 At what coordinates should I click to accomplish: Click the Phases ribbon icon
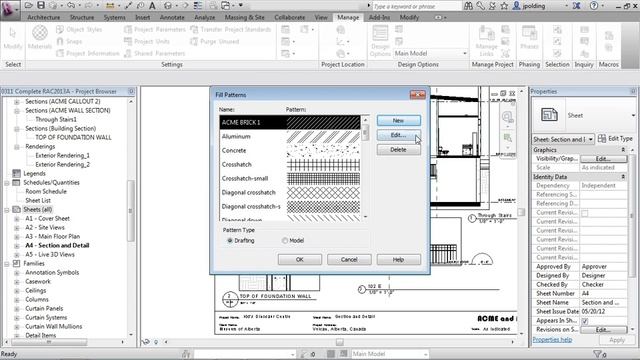[x=529, y=37]
